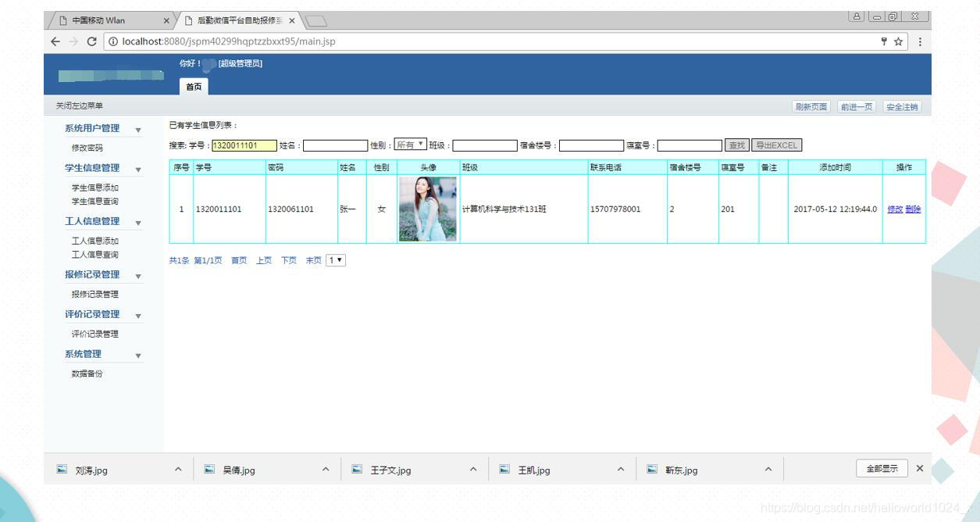
Task: Open 工人信息查询 in the sidebar
Action: point(95,255)
